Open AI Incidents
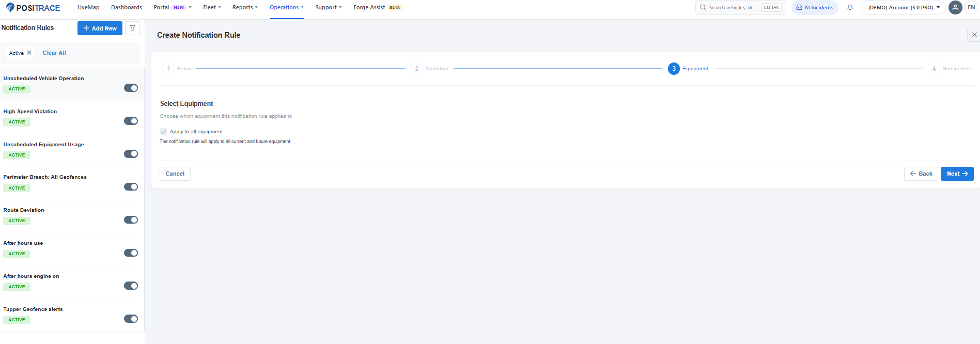This screenshot has width=980, height=344. [x=815, y=8]
